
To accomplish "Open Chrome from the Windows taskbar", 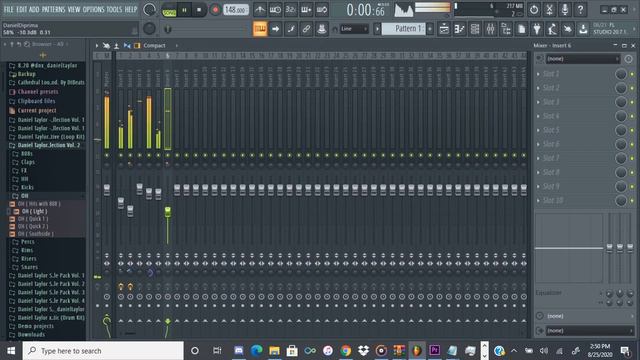I will point(346,351).
